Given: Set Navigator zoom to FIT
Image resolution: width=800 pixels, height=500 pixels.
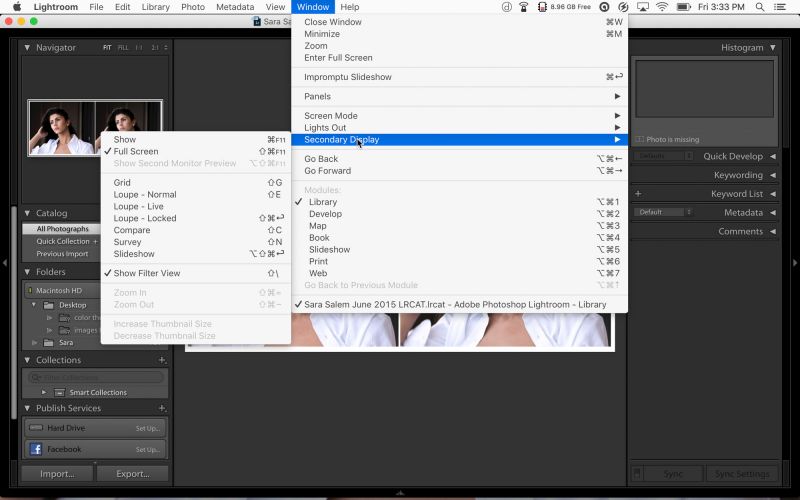Looking at the screenshot, I should tap(107, 47).
